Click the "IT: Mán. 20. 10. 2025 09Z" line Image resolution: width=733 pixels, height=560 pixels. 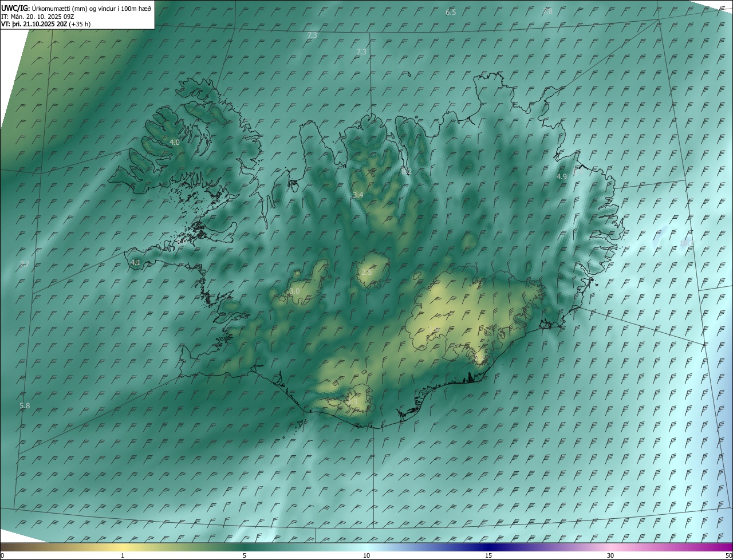[37, 17]
